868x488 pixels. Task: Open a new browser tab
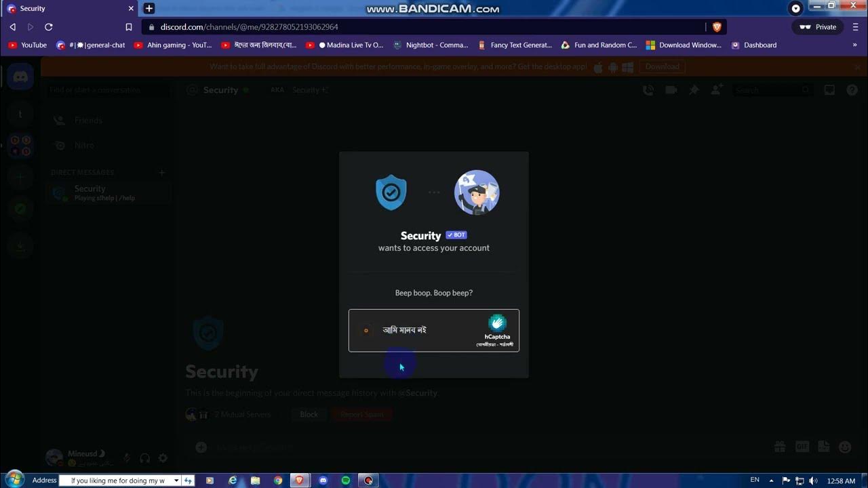(x=149, y=8)
